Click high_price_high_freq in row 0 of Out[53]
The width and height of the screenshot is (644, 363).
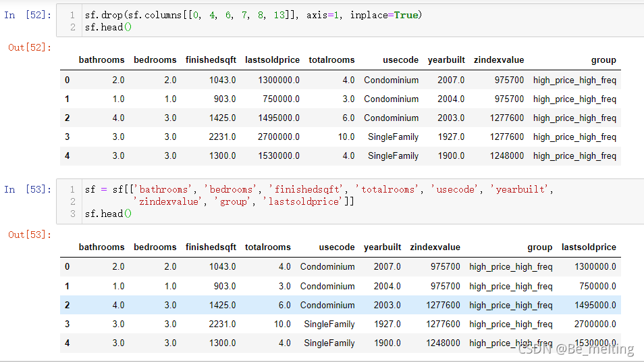click(x=511, y=267)
